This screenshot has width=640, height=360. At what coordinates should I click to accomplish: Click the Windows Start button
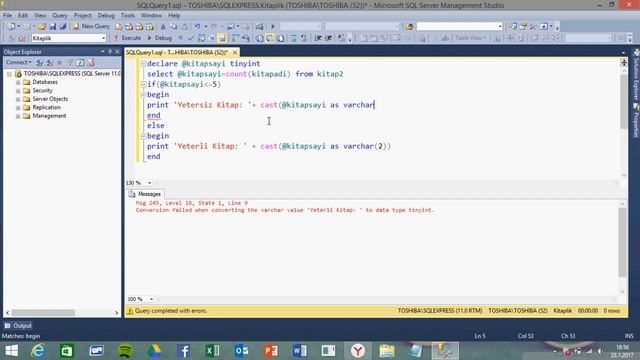tap(11, 351)
